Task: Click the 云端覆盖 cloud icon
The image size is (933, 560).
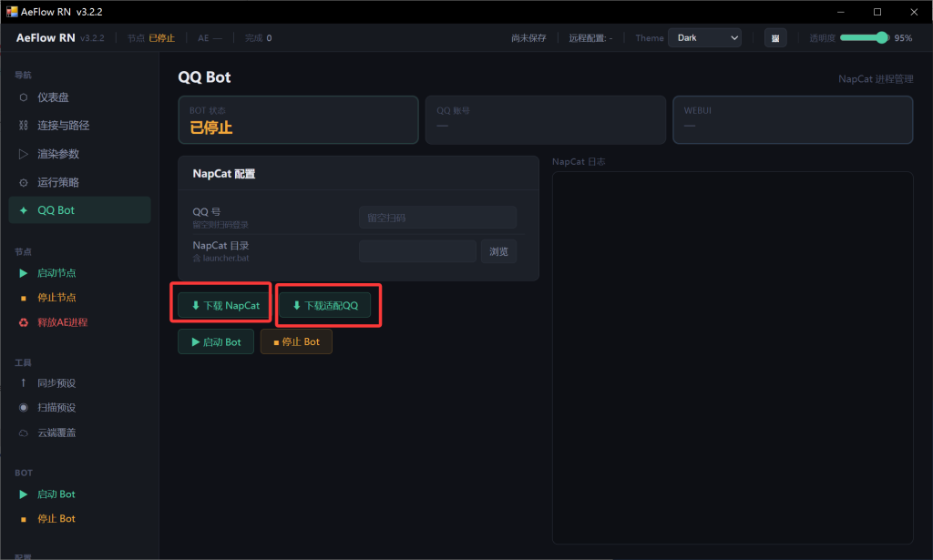Action: pyautogui.click(x=24, y=433)
